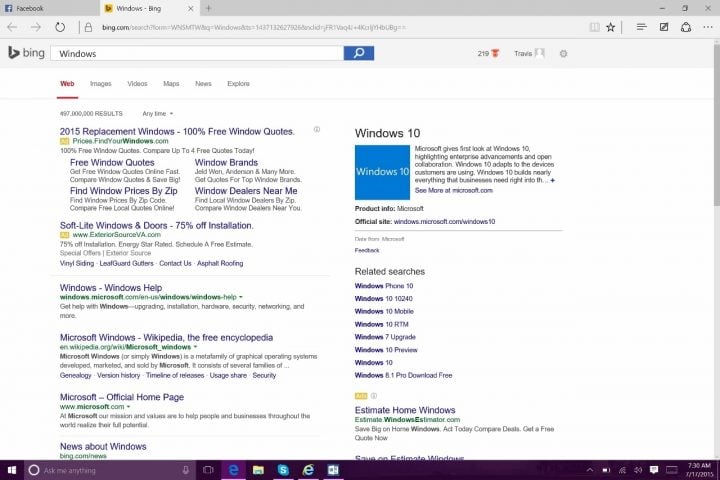This screenshot has width=720, height=480.
Task: Open Bing rewards 219 points medal
Action: [x=488, y=53]
